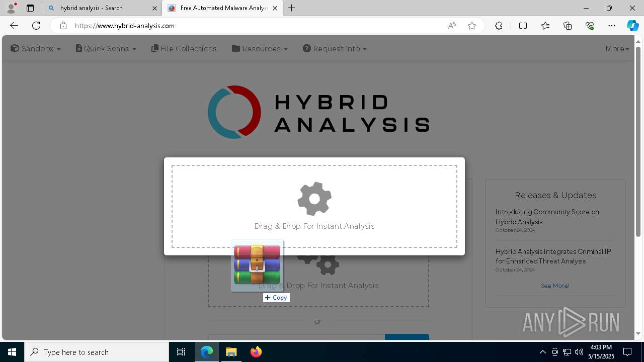
Task: Launch Firefox from taskbar
Action: tap(256, 352)
